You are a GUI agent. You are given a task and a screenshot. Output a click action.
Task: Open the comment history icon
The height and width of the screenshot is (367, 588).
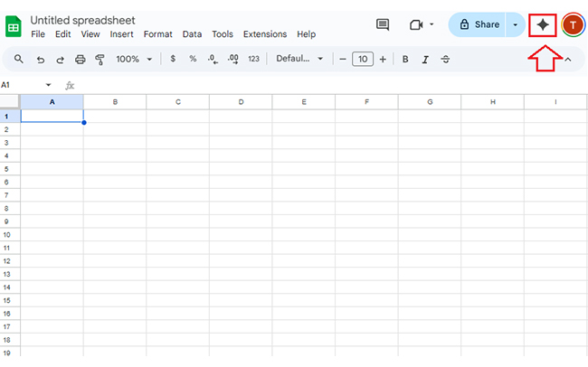click(x=383, y=25)
